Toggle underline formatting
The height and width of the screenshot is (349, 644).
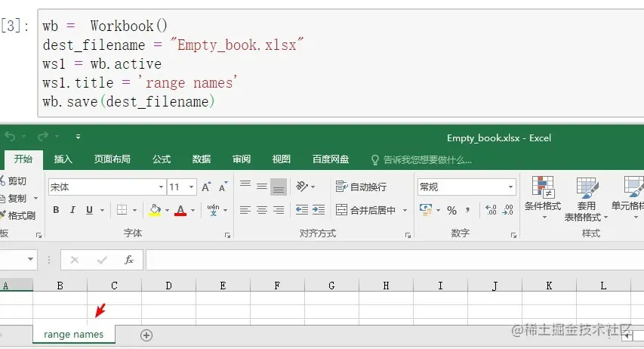(89, 210)
